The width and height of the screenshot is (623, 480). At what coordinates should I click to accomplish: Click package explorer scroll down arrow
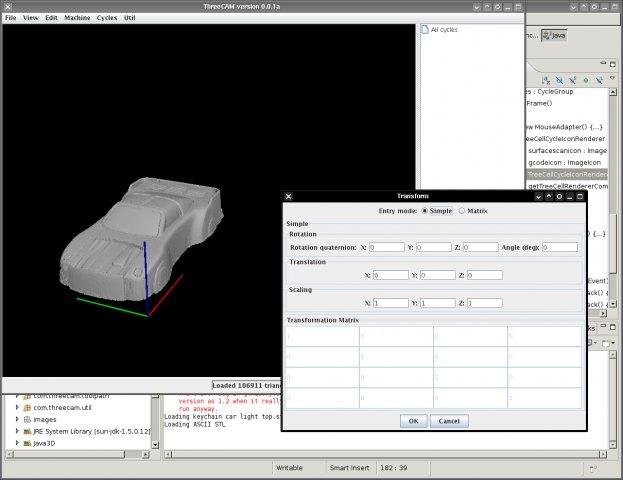[x=155, y=445]
